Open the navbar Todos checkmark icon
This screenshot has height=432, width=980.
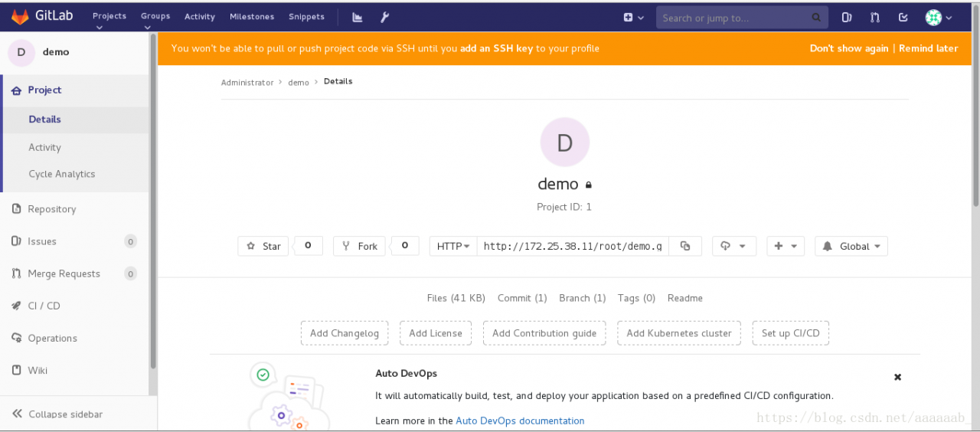[903, 17]
